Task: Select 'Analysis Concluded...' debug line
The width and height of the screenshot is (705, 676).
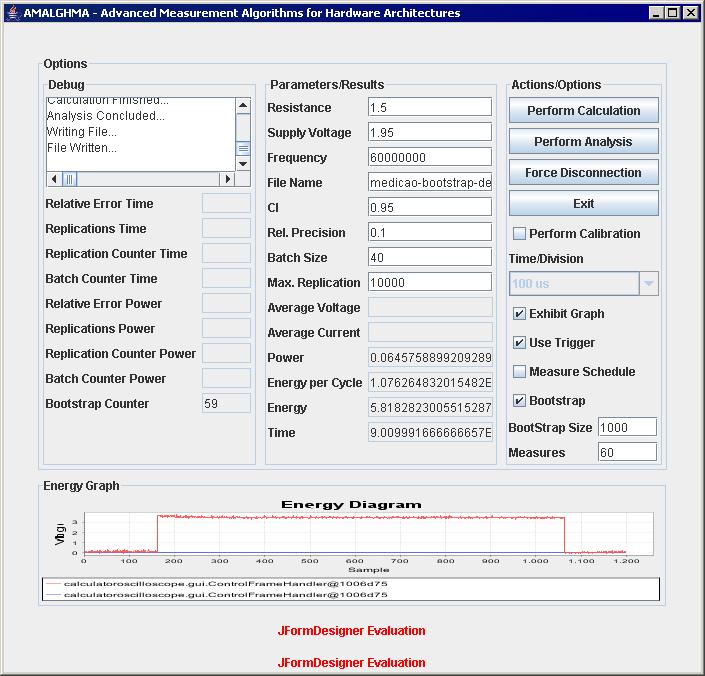Action: 106,116
